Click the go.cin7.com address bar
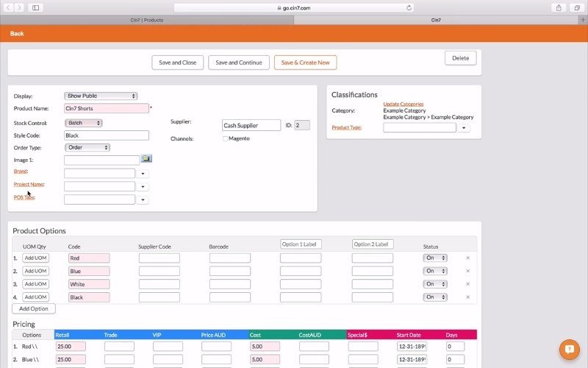Screen dimensions: 588x368 point(293,8)
